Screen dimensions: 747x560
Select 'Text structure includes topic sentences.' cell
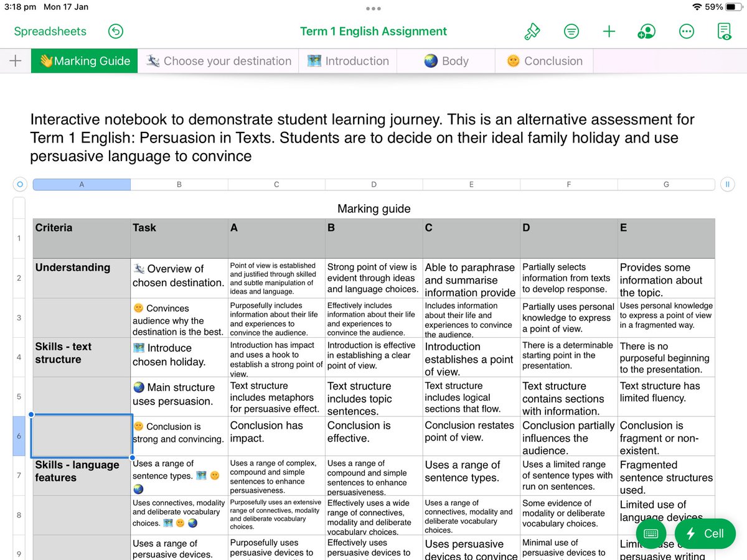[374, 397]
